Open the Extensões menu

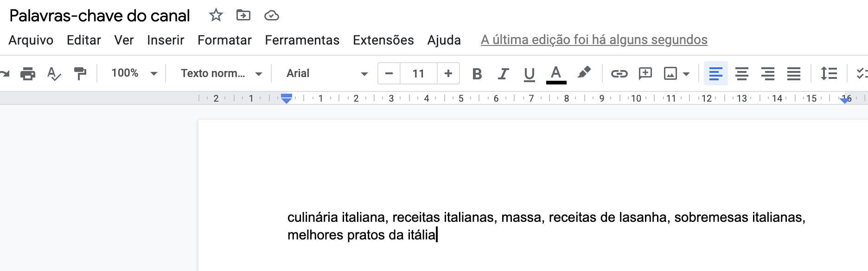click(383, 40)
